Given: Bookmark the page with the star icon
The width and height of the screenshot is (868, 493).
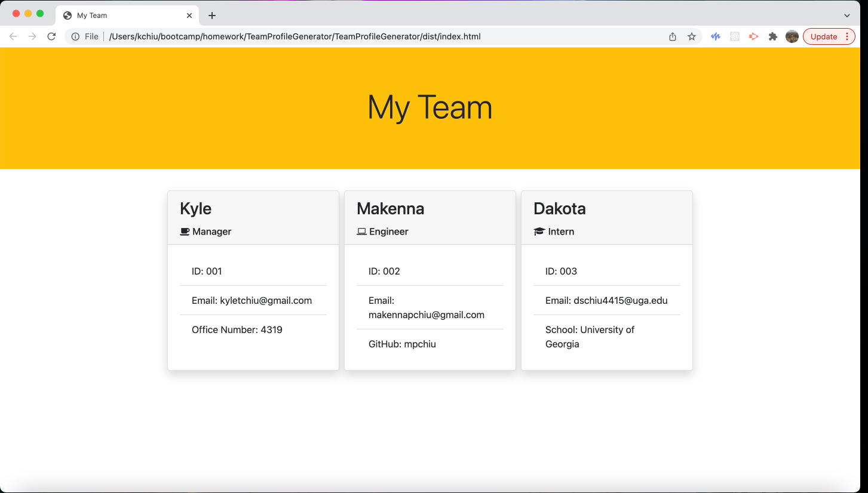Looking at the screenshot, I should (692, 36).
